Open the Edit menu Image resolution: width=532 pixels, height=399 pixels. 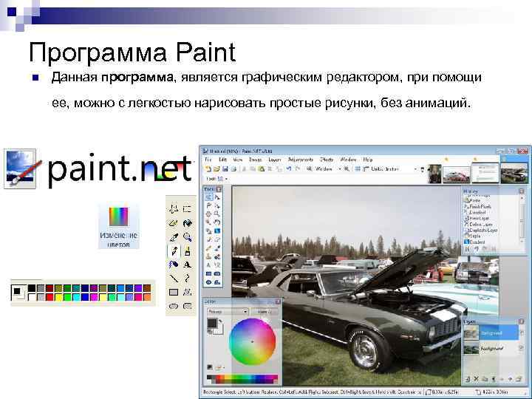(x=223, y=159)
